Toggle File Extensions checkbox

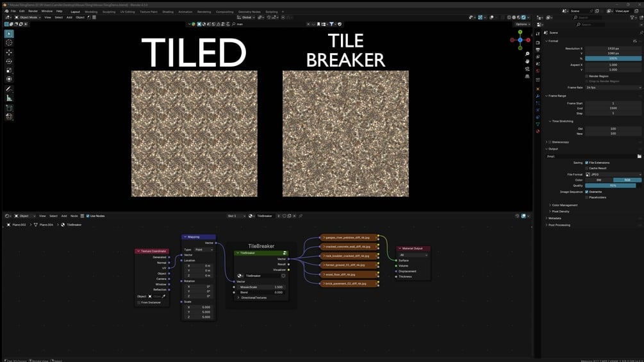586,163
